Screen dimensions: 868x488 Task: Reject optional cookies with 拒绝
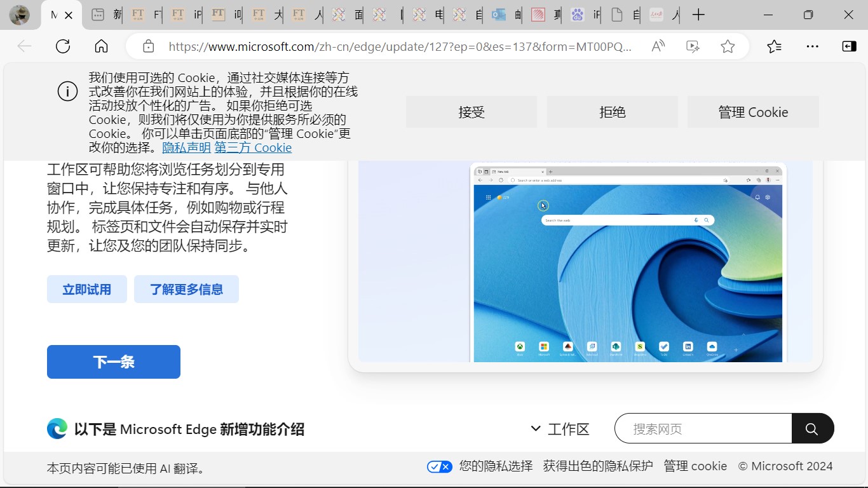pyautogui.click(x=612, y=112)
